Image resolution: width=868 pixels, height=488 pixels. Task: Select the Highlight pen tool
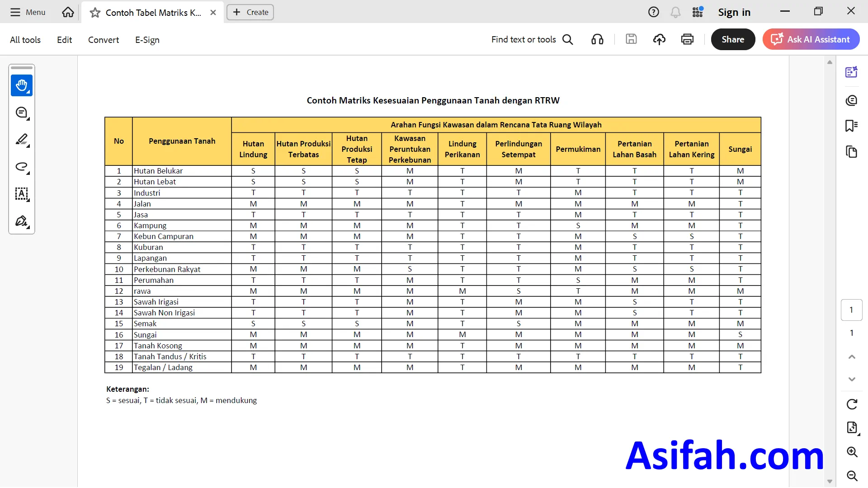pos(22,140)
